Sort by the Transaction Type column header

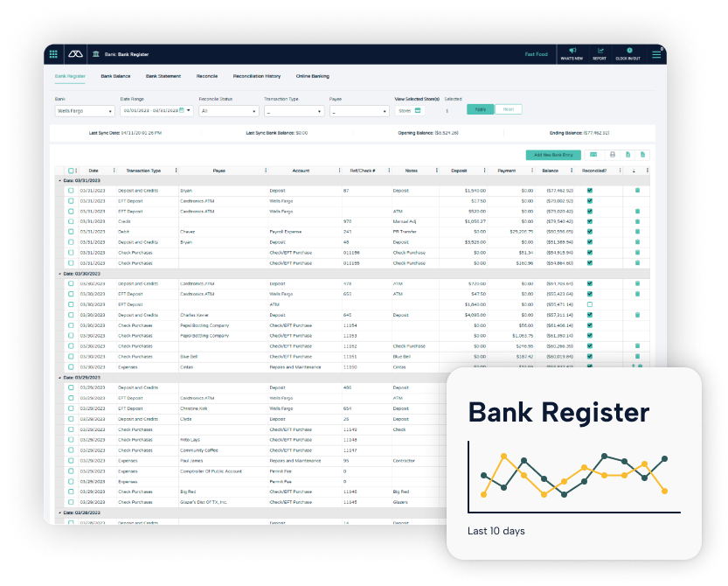143,171
